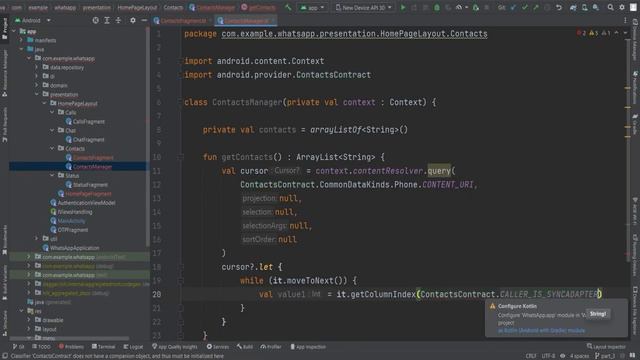The height and width of the screenshot is (360, 640).
Task: Open App Inspection tool window
Action: (308, 347)
